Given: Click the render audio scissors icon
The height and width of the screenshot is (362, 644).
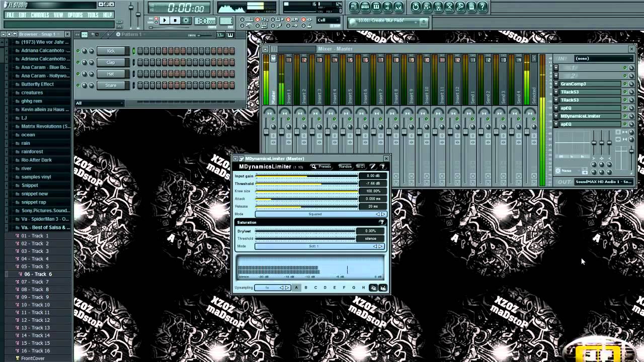Looking at the screenshot, I should click(449, 7).
